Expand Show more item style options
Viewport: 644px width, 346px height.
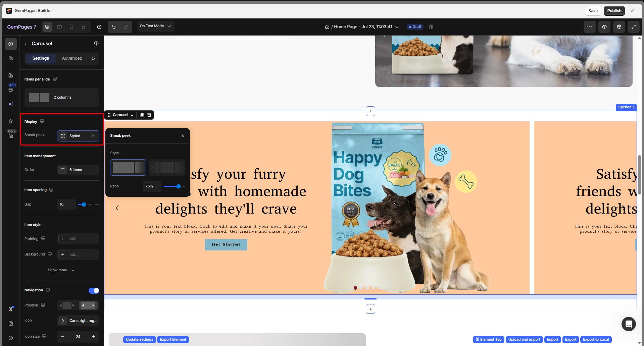click(61, 270)
